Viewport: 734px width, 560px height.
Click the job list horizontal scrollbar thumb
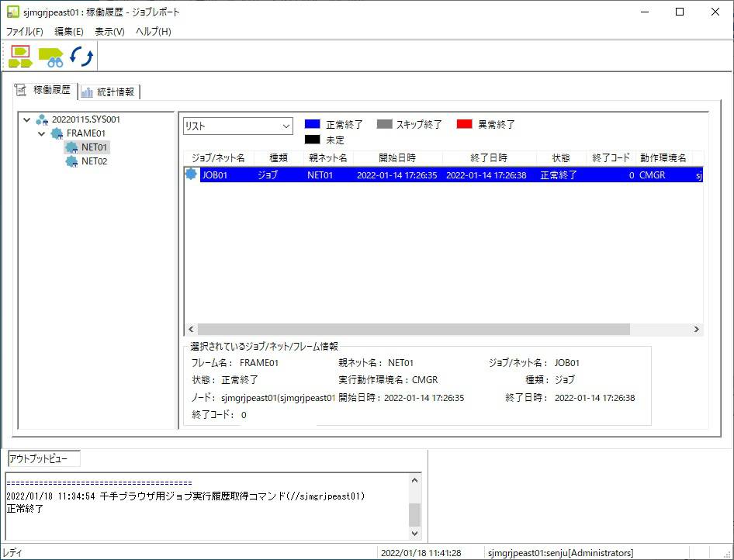pos(414,330)
